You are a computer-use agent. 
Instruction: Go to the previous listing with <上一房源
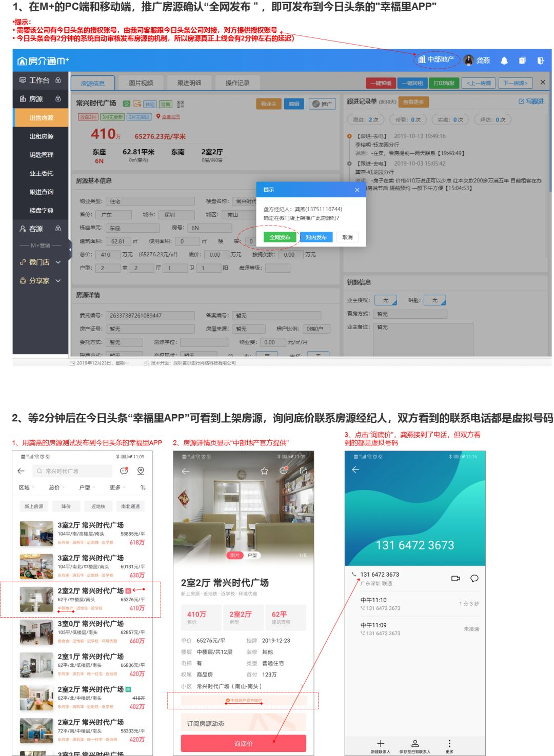pos(478,83)
